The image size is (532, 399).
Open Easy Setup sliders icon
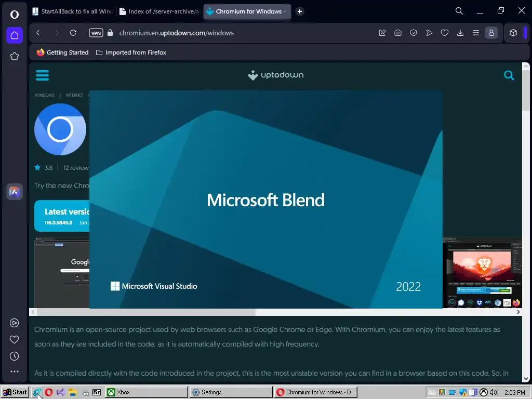pyautogui.click(x=476, y=33)
